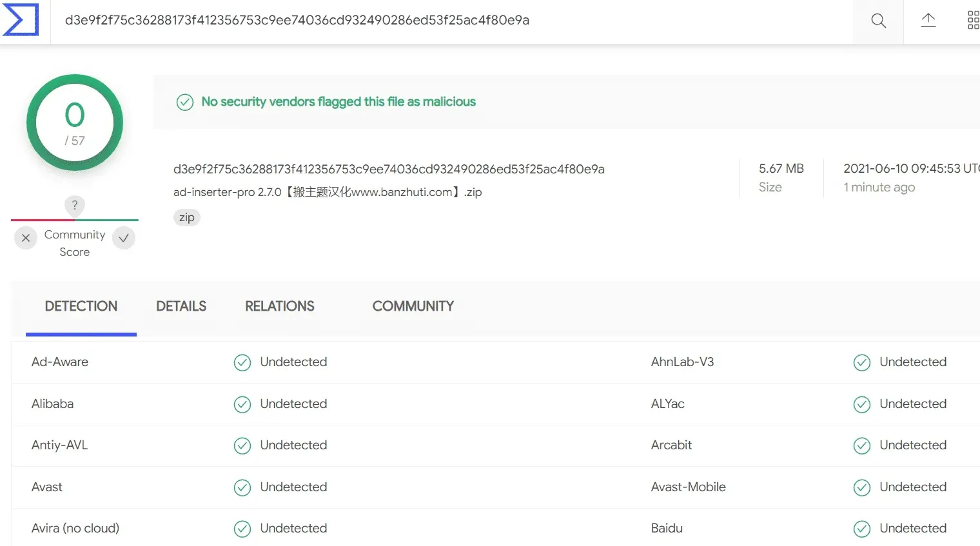Click the file hash below the banner
980x546 pixels.
(x=389, y=169)
